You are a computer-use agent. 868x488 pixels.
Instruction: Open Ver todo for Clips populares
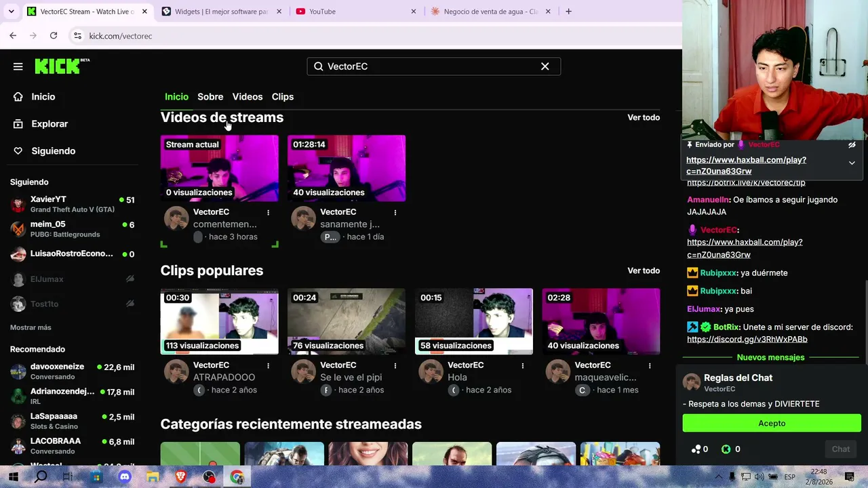[x=644, y=270]
